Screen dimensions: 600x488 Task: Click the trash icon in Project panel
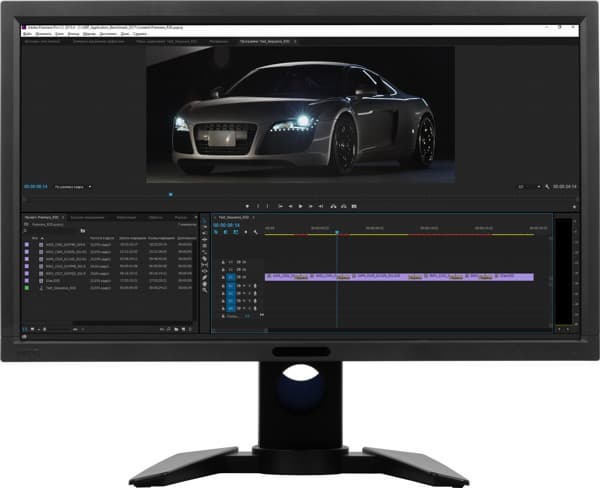coord(191,329)
